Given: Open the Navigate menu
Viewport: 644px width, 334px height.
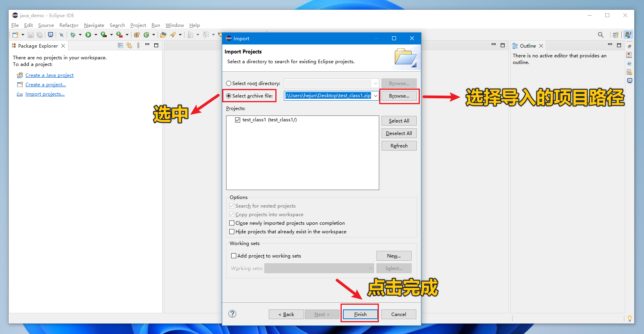Looking at the screenshot, I should click(94, 25).
